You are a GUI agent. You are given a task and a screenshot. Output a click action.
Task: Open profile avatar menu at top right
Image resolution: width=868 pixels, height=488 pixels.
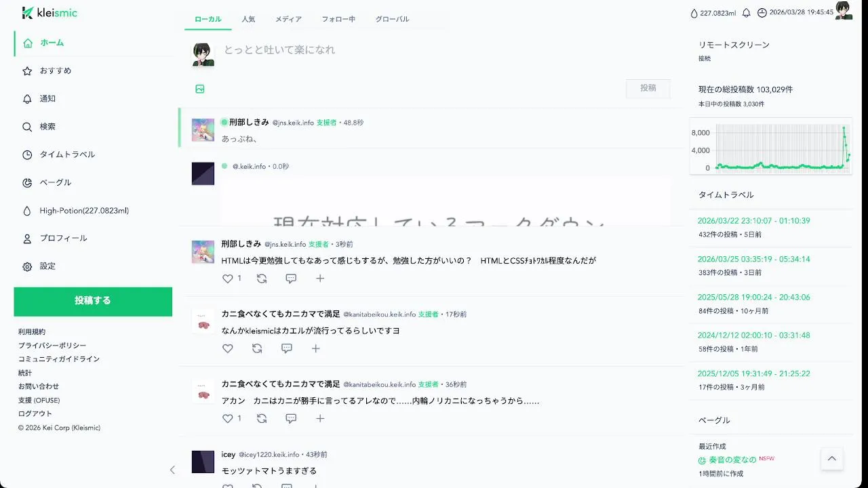pos(844,10)
